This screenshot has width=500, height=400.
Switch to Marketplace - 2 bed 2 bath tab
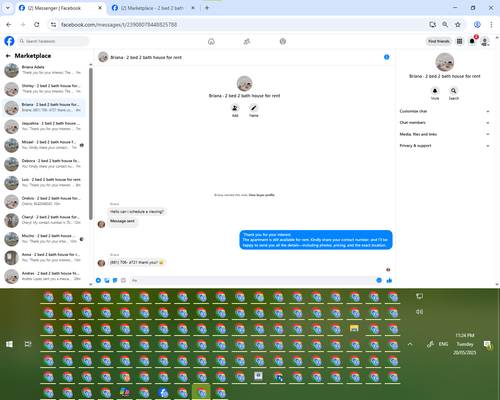point(153,8)
